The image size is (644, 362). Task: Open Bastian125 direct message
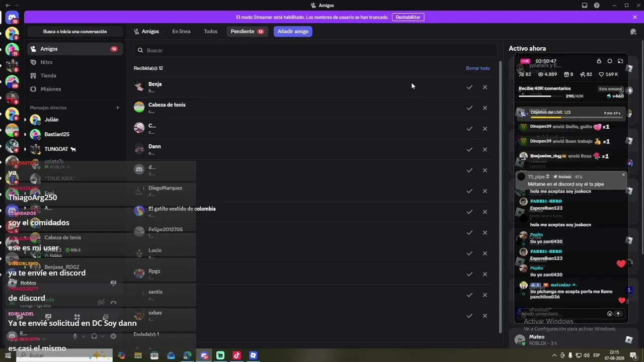[x=75, y=134]
